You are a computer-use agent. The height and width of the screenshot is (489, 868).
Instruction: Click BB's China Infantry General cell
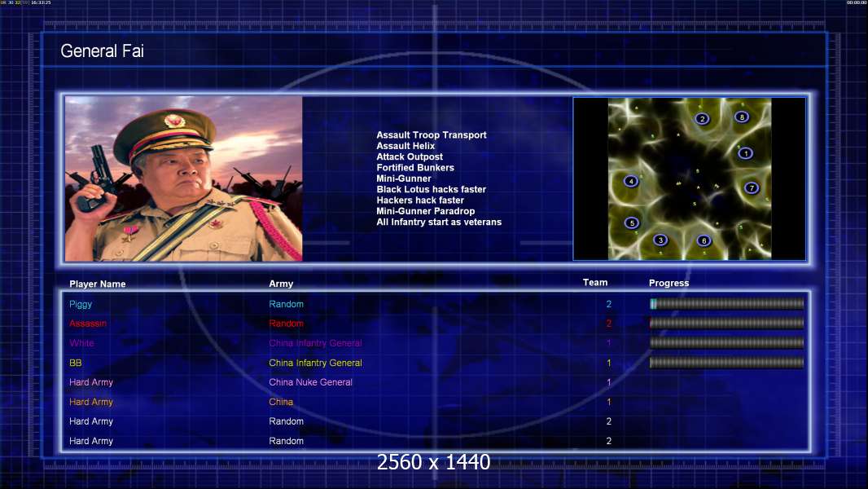[316, 363]
